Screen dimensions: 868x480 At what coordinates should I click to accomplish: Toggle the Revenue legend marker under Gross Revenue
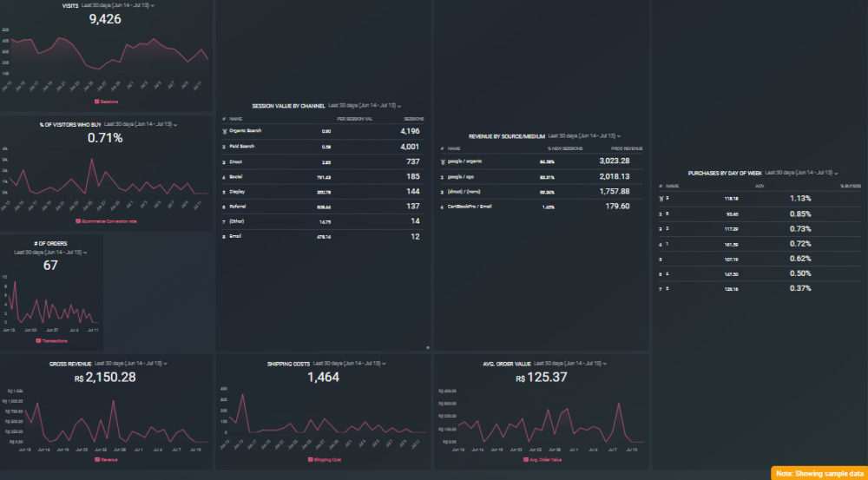pyautogui.click(x=96, y=459)
